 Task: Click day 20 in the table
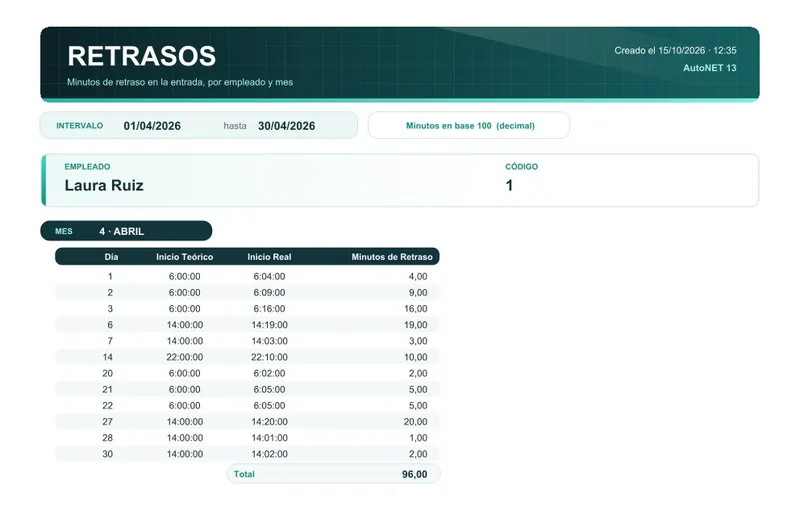[x=108, y=374]
